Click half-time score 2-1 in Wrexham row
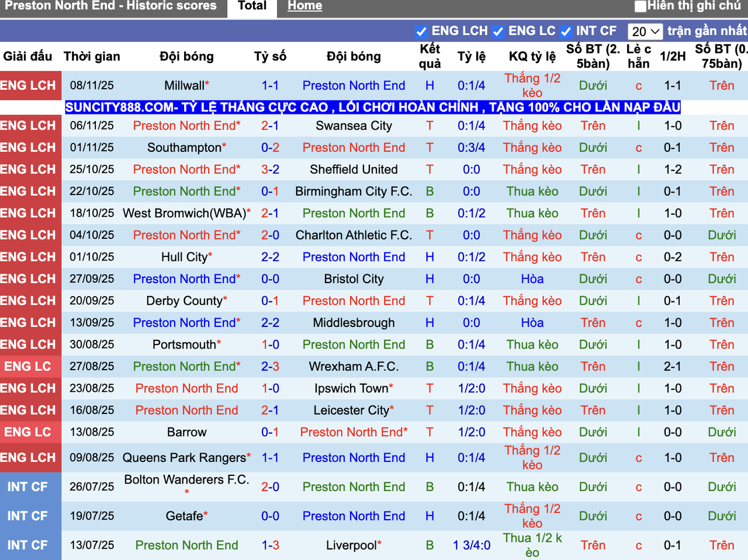This screenshot has height=560, width=748. pyautogui.click(x=673, y=367)
